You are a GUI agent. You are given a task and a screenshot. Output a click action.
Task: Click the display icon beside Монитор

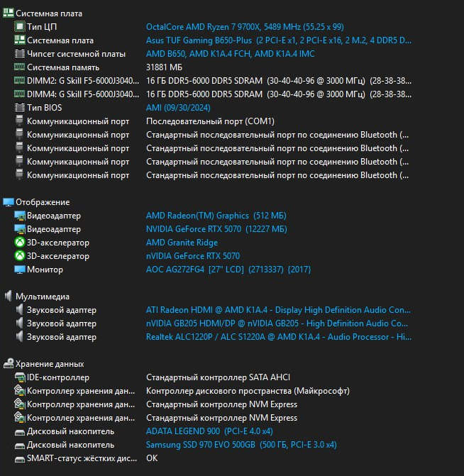pyautogui.click(x=20, y=270)
